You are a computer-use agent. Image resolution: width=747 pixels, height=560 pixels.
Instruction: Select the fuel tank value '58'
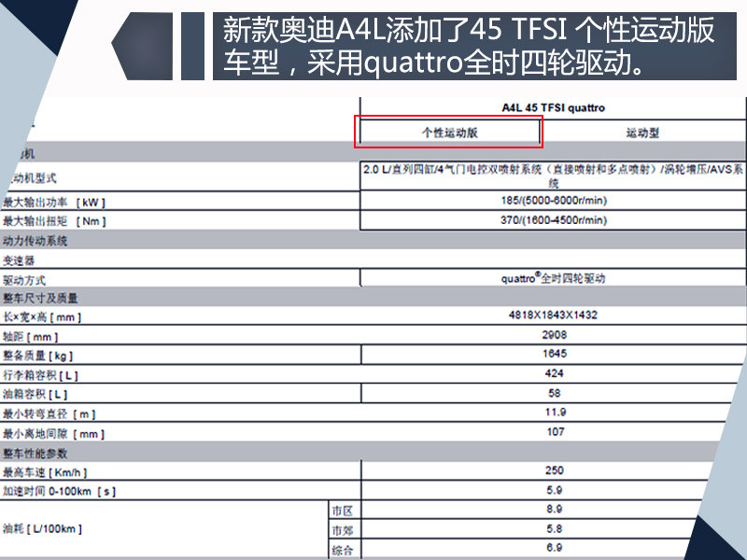[x=555, y=393]
